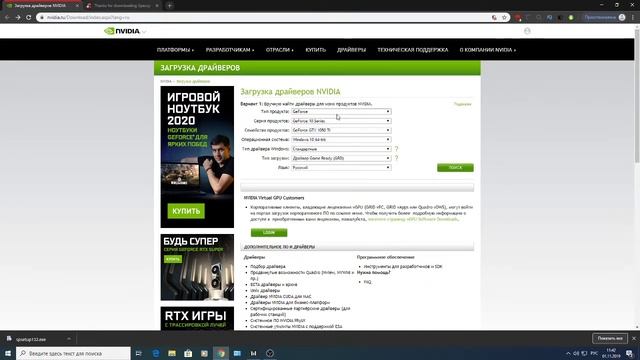Open the ОТРАСЛИ menu
This screenshot has width=640, height=360.
(x=280, y=50)
